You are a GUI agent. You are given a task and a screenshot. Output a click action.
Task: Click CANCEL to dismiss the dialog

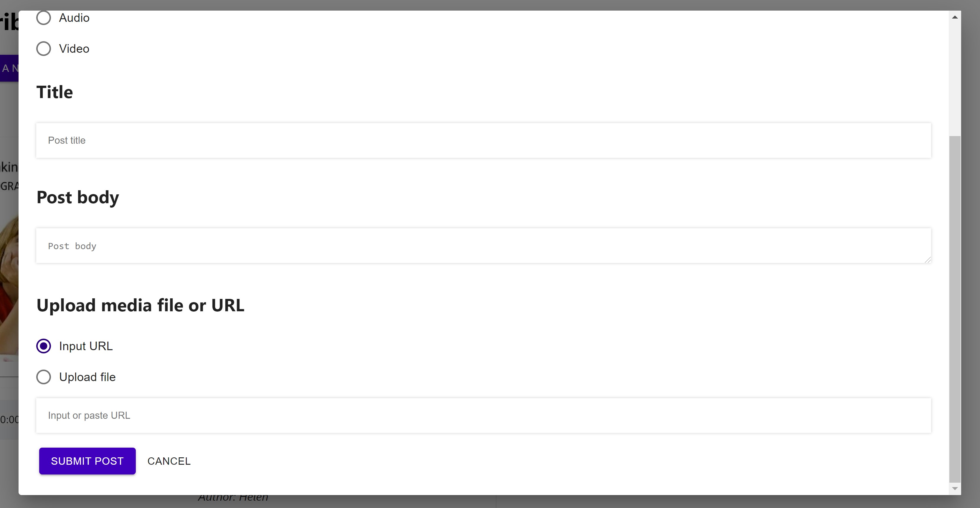169,461
